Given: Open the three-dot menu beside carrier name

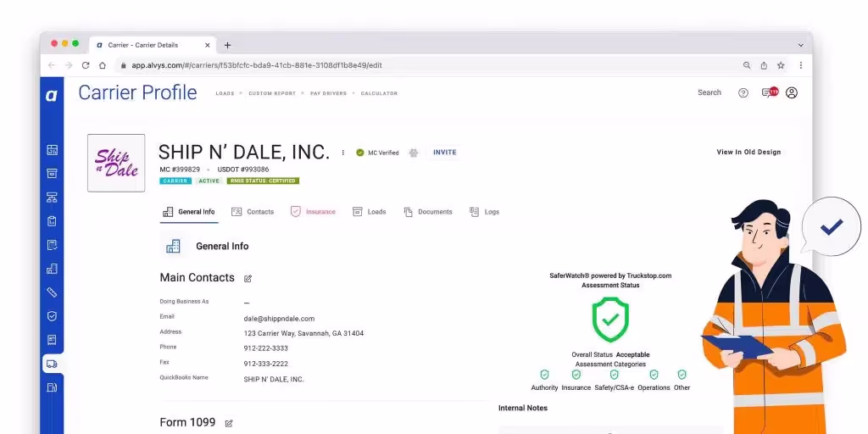Looking at the screenshot, I should (342, 153).
